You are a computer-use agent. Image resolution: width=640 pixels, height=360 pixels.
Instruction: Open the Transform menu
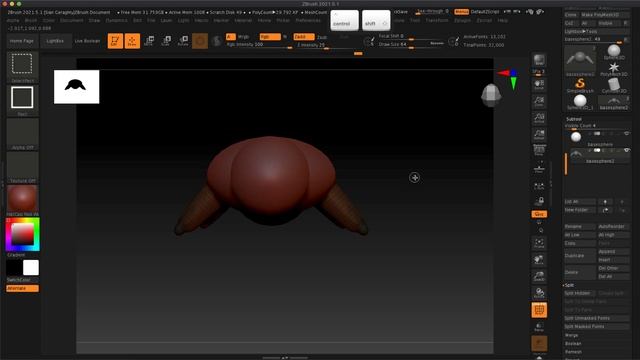click(437, 20)
